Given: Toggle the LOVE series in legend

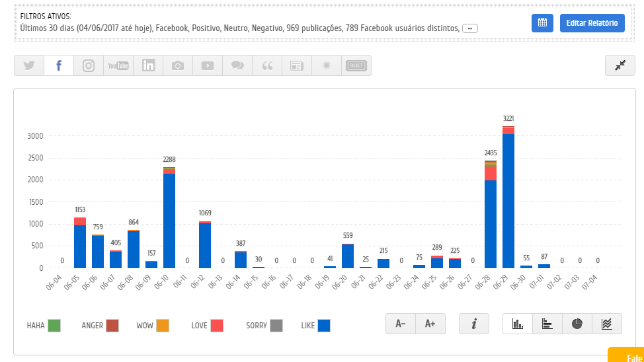Looking at the screenshot, I should (x=216, y=326).
